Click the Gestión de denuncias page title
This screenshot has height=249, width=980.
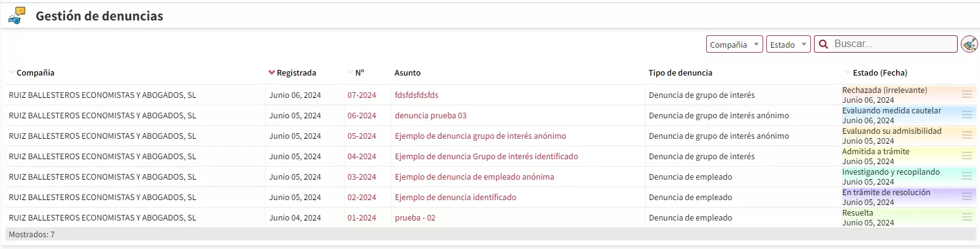(x=99, y=16)
